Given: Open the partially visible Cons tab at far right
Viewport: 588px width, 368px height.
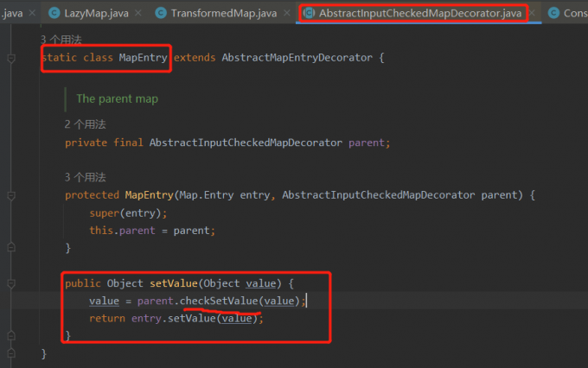Looking at the screenshot, I should pos(568,14).
